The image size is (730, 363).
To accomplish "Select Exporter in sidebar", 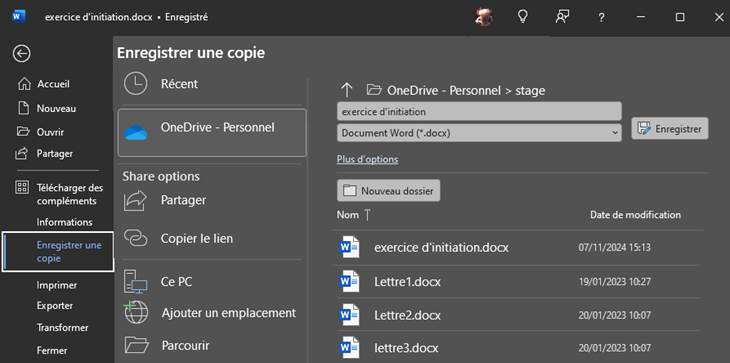I will click(54, 306).
